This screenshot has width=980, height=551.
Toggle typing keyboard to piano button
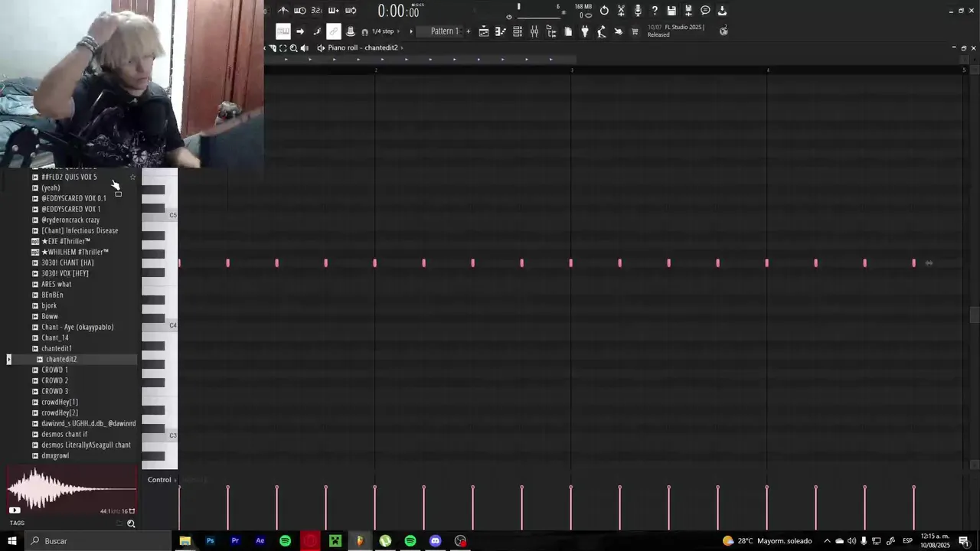[283, 31]
